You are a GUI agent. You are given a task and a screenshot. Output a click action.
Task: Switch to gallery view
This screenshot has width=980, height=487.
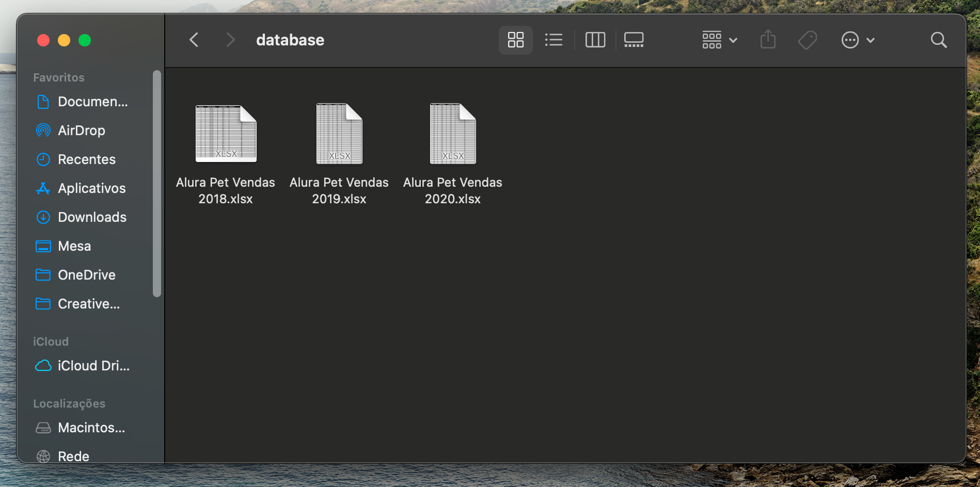(634, 40)
